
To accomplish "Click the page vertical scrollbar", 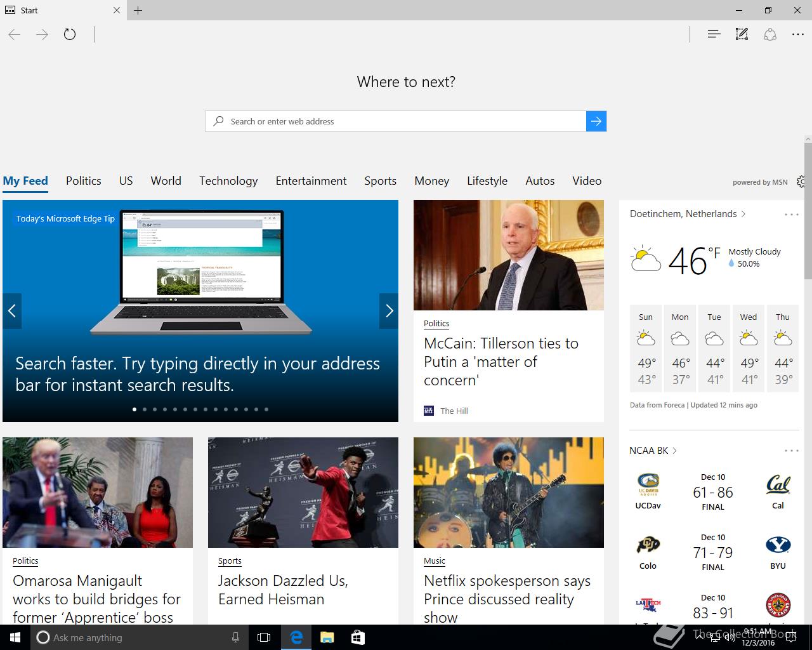I will pyautogui.click(x=808, y=211).
